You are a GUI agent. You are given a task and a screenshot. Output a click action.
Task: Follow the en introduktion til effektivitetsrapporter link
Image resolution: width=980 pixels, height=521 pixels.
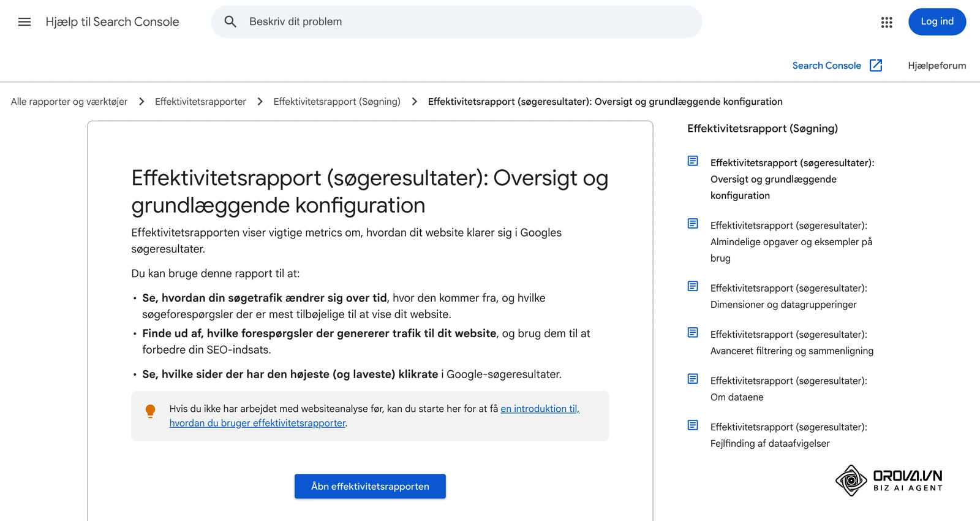(x=374, y=416)
